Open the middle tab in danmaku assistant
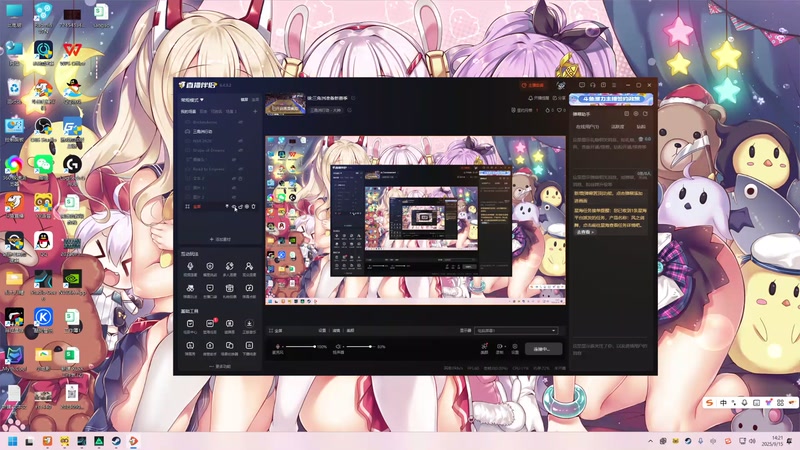The width and height of the screenshot is (800, 450). click(x=617, y=127)
